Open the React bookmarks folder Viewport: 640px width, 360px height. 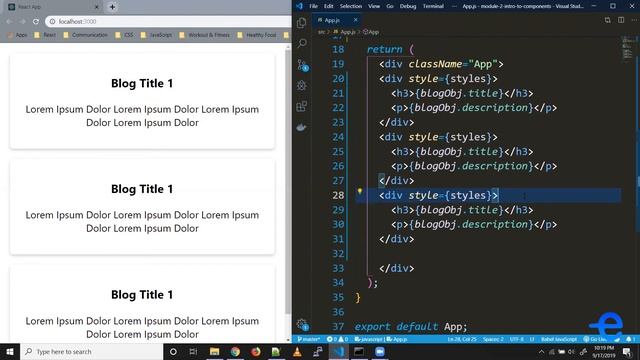(x=45, y=35)
